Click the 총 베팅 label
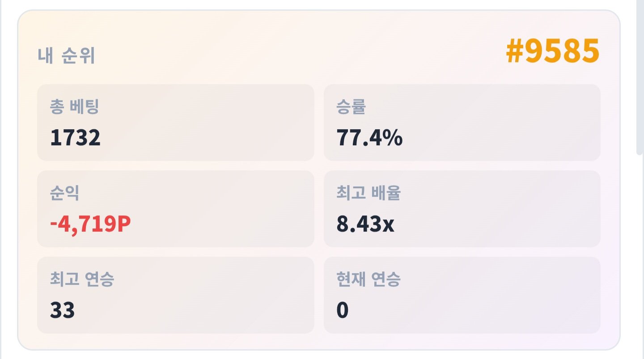 [75, 106]
